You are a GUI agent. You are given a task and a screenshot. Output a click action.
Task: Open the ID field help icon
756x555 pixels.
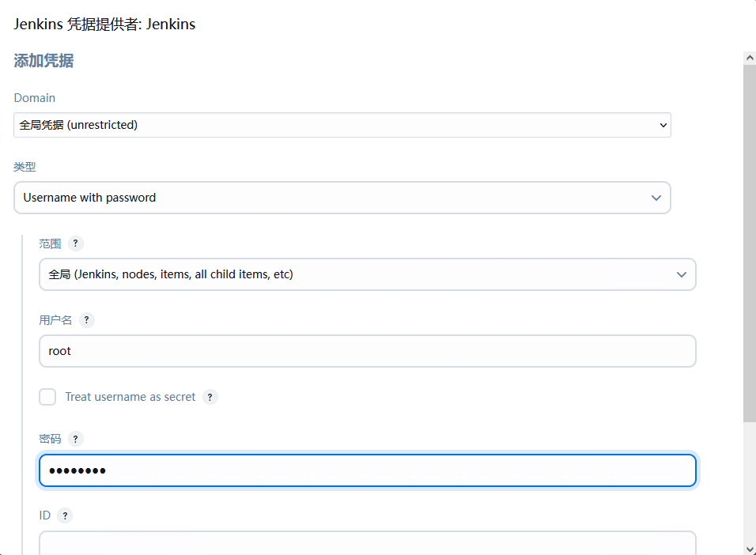pos(65,515)
